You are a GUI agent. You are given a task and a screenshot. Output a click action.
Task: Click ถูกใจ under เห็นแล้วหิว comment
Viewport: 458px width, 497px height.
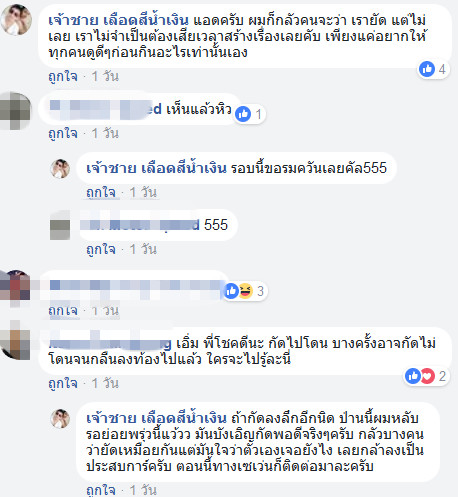coord(63,133)
